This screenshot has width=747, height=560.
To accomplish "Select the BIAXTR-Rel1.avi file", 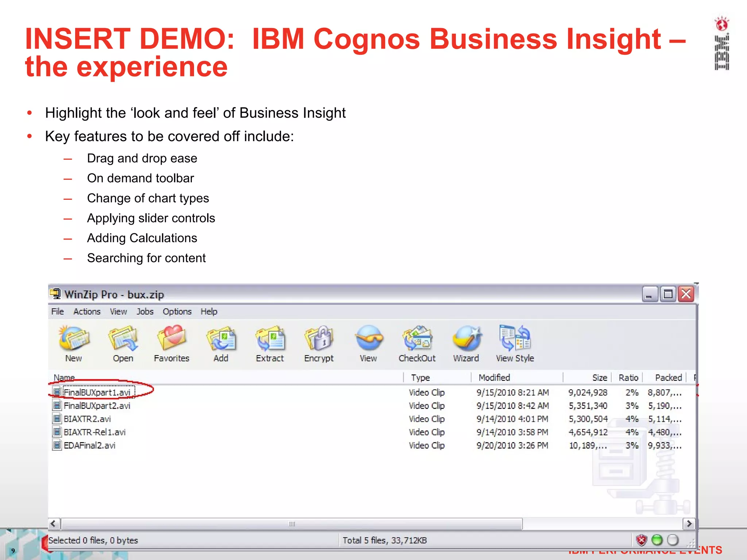I will 94,432.
